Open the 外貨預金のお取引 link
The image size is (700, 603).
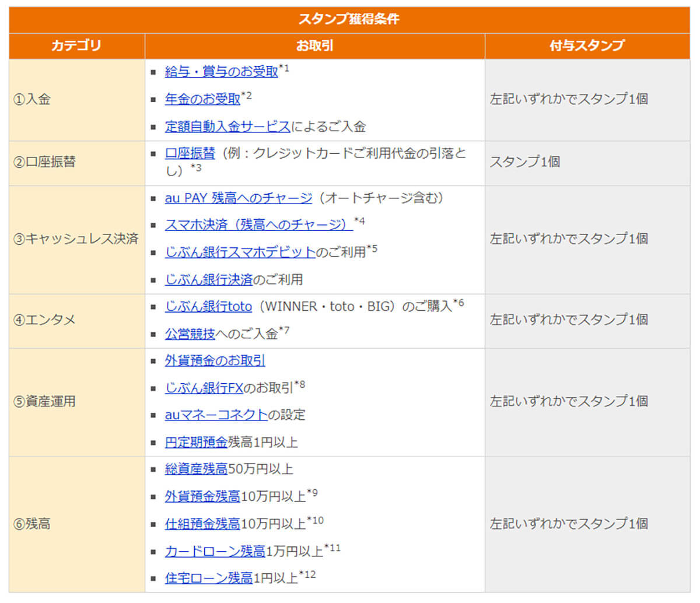[215, 360]
